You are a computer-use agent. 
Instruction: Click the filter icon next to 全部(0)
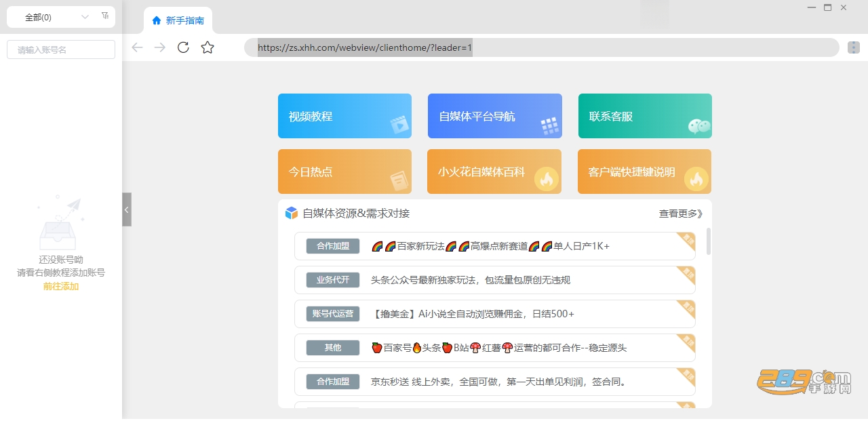[105, 16]
